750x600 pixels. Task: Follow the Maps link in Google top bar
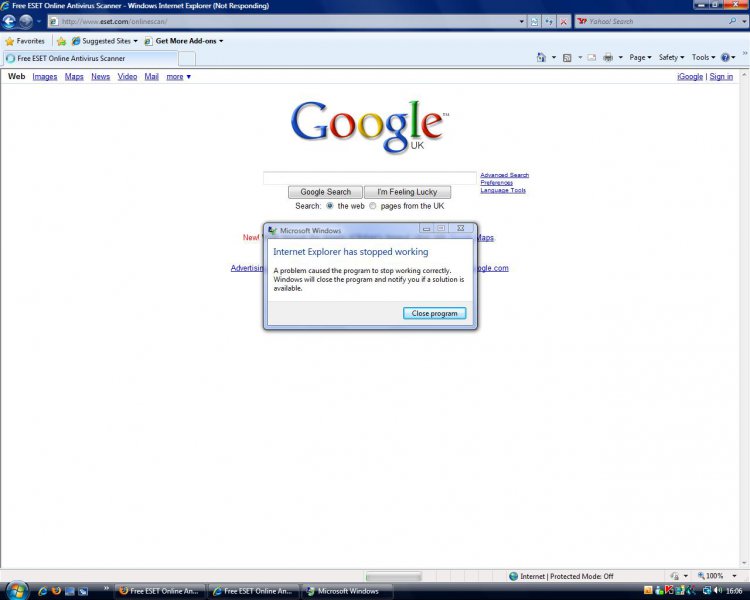pyautogui.click(x=74, y=77)
